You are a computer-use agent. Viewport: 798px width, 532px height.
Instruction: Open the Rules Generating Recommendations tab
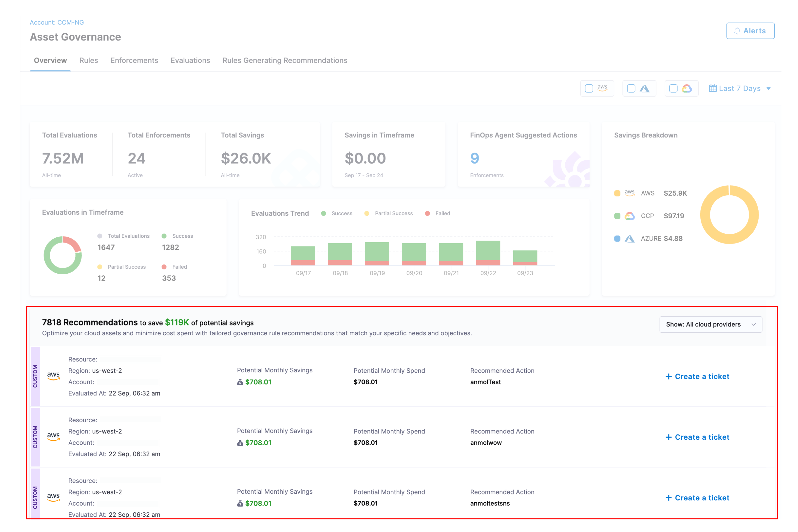(x=285, y=61)
